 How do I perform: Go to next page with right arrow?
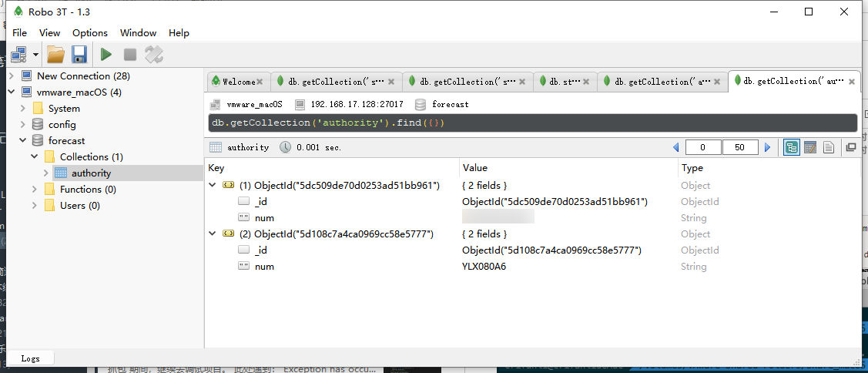[x=767, y=147]
